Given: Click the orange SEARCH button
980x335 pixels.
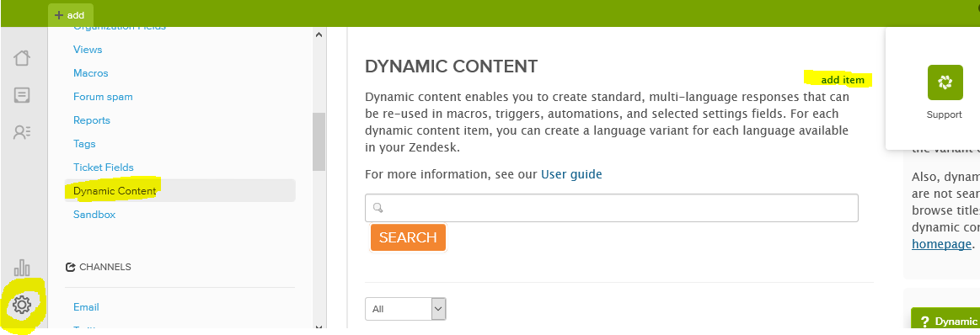Looking at the screenshot, I should 408,237.
